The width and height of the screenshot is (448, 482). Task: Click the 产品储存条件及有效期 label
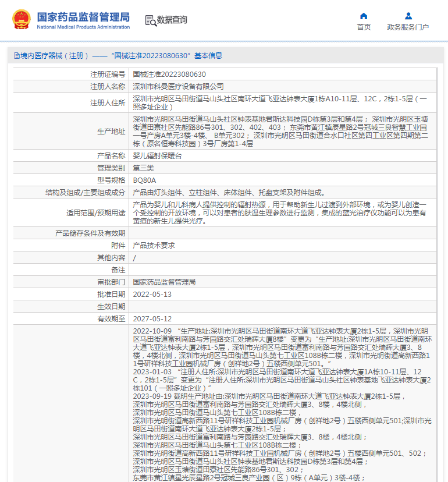90,233
